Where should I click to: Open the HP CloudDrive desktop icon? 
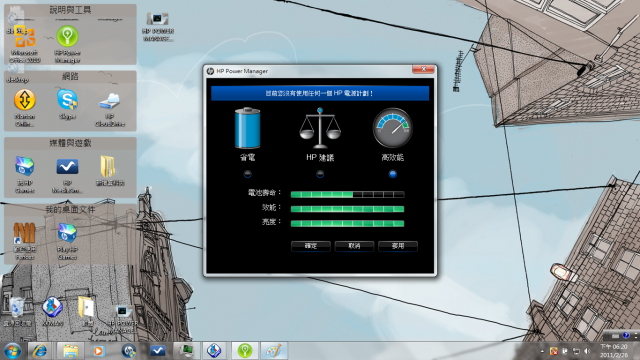(x=110, y=109)
